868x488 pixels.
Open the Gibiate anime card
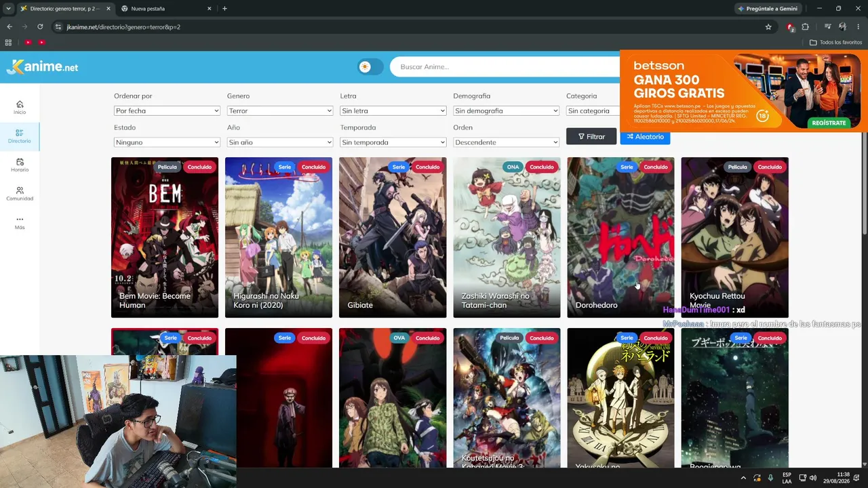(393, 237)
